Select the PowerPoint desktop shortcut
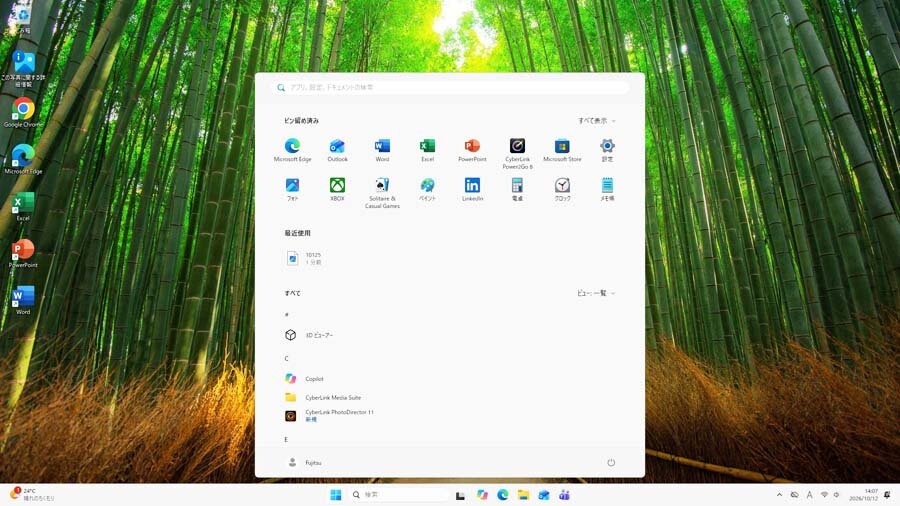The height and width of the screenshot is (506, 900). (x=23, y=253)
